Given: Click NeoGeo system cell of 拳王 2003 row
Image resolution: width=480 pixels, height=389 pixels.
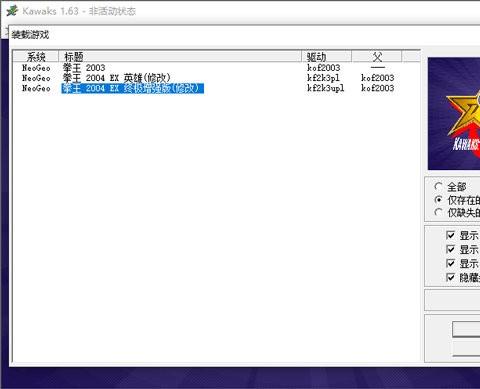Looking at the screenshot, I should pos(36,68).
